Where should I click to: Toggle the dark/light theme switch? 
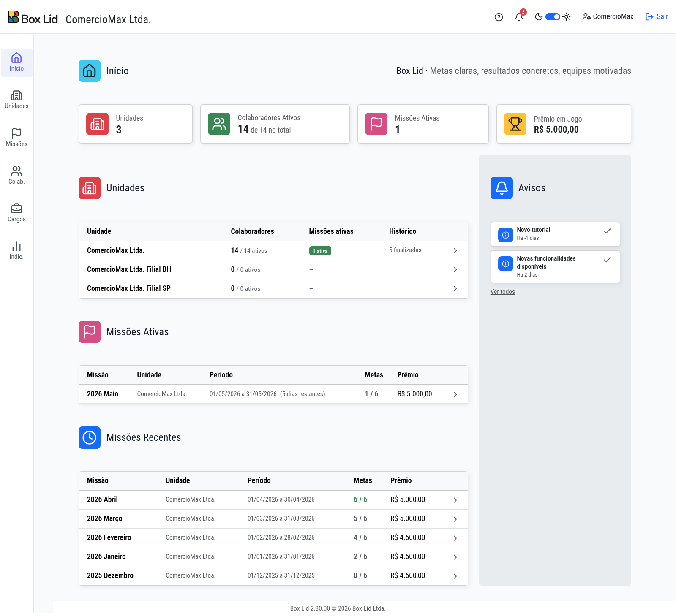point(553,17)
